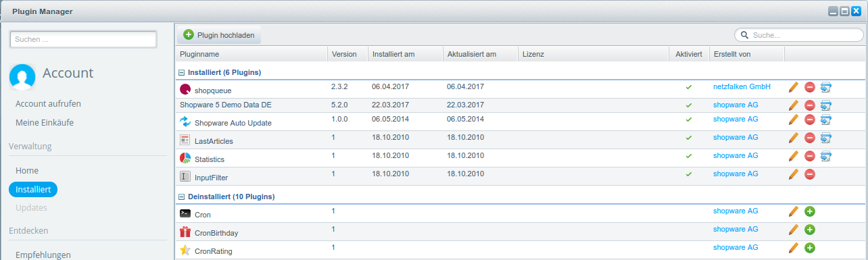
Task: Open the netzfalken GmbH creator link
Action: [742, 87]
